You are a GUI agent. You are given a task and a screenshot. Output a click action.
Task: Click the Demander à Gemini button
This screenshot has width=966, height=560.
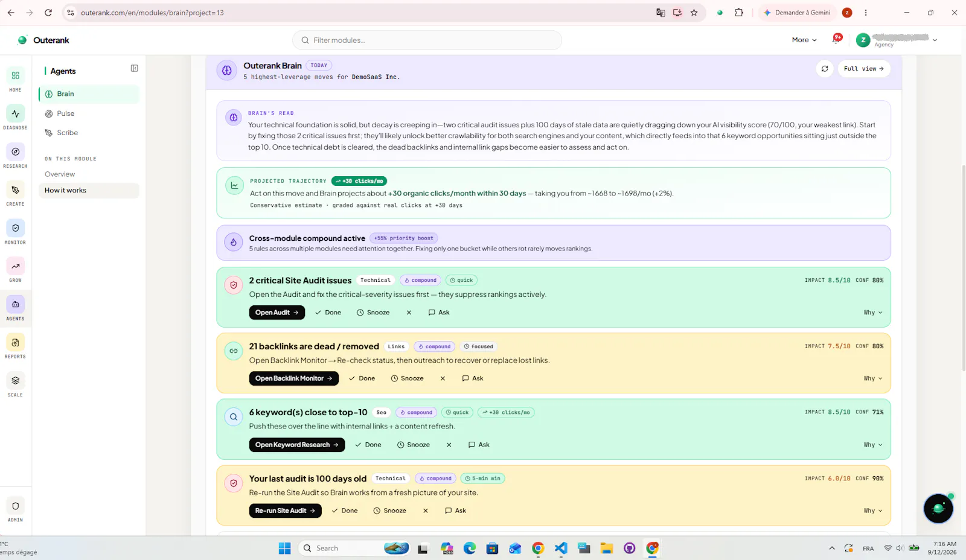coord(796,13)
